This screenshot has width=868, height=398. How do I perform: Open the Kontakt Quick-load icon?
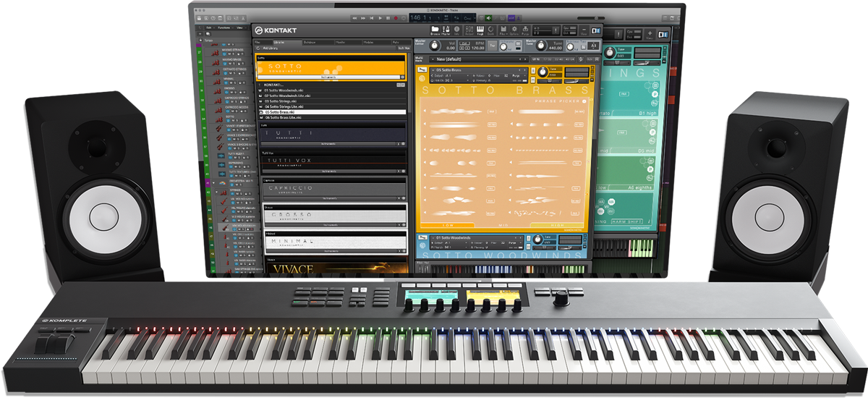coord(490,29)
